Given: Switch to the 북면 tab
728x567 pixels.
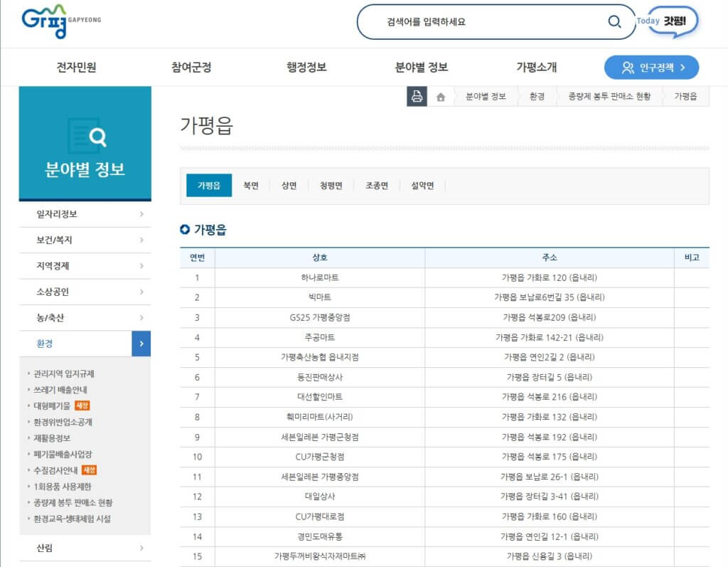Looking at the screenshot, I should [252, 184].
